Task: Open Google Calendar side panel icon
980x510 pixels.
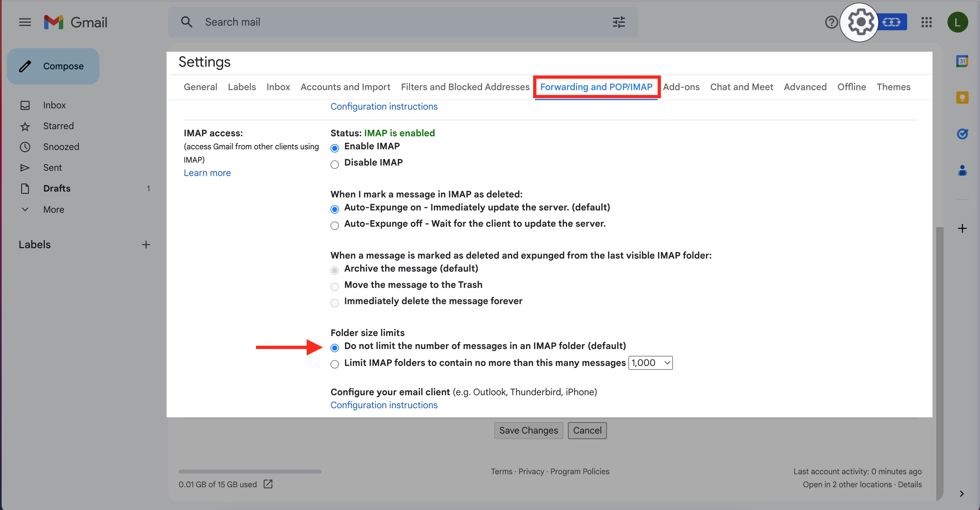Action: [x=962, y=61]
